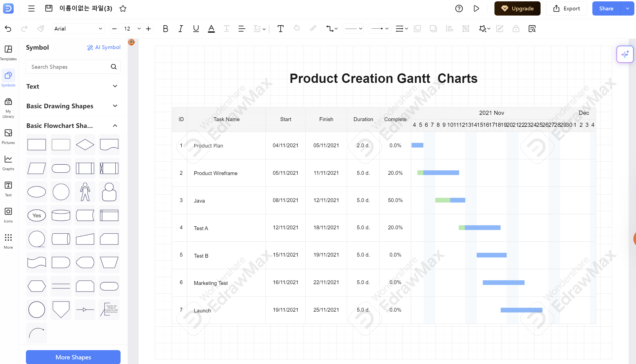
Task: Open the hamburger main menu
Action: click(31, 8)
